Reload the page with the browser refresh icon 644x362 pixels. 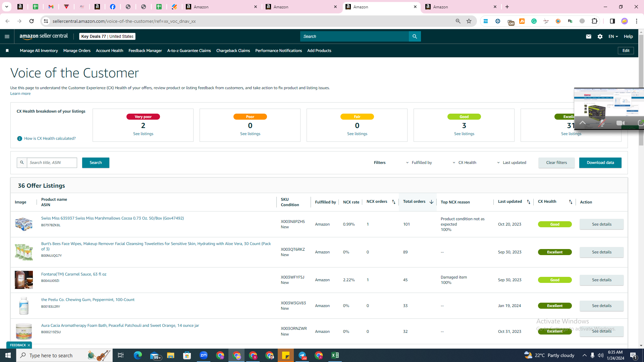coord(32,21)
